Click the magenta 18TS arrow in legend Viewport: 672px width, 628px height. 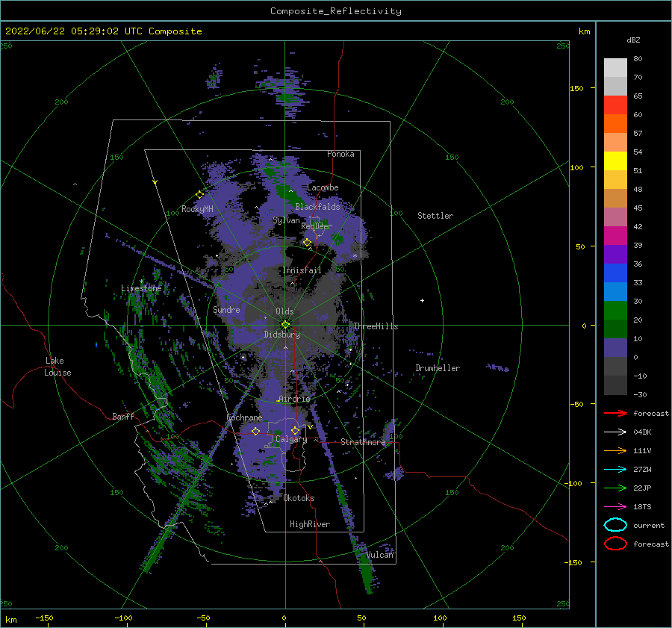click(615, 507)
